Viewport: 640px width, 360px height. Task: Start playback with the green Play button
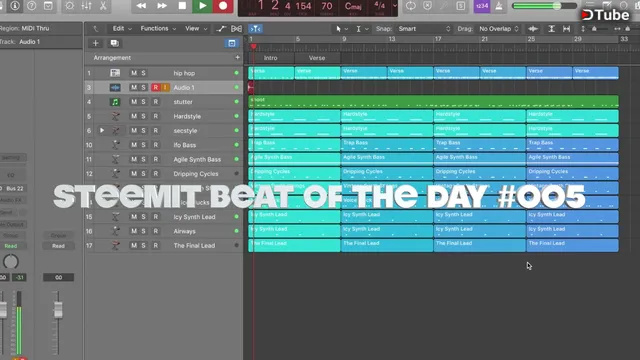click(x=202, y=6)
